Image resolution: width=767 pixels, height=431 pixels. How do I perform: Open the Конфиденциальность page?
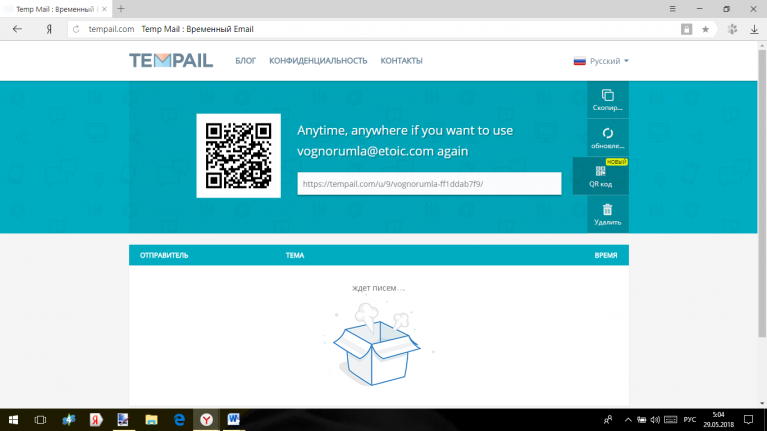[318, 61]
